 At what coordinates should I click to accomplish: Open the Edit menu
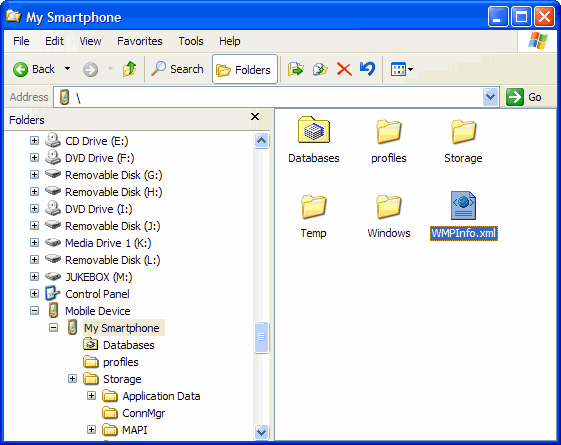[54, 41]
